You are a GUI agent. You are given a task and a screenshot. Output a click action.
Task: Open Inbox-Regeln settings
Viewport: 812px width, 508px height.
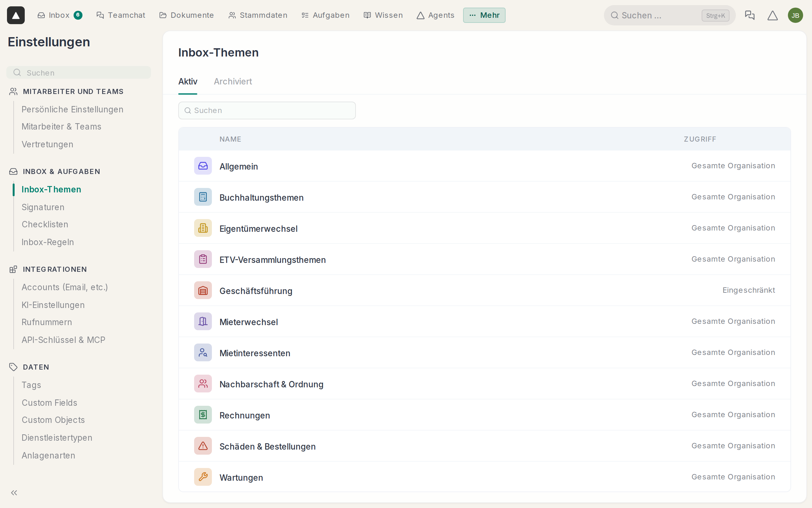(x=48, y=242)
